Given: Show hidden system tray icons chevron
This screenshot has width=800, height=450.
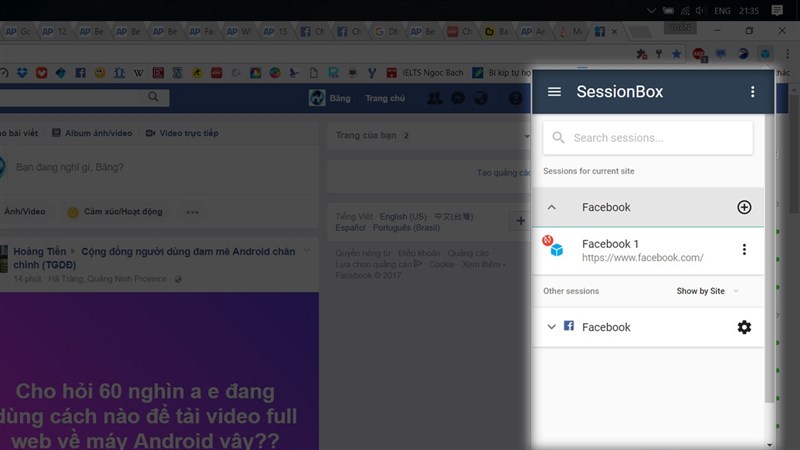Looking at the screenshot, I should pyautogui.click(x=651, y=11).
